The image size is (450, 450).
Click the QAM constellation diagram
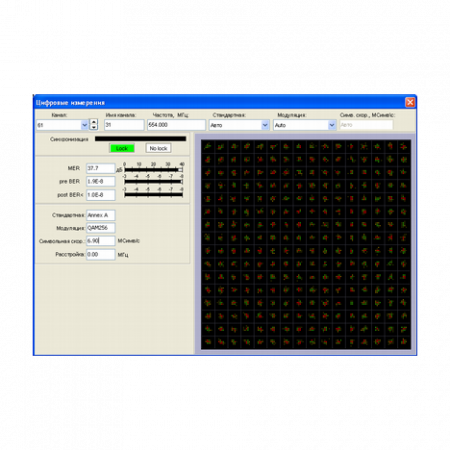pyautogui.click(x=306, y=244)
